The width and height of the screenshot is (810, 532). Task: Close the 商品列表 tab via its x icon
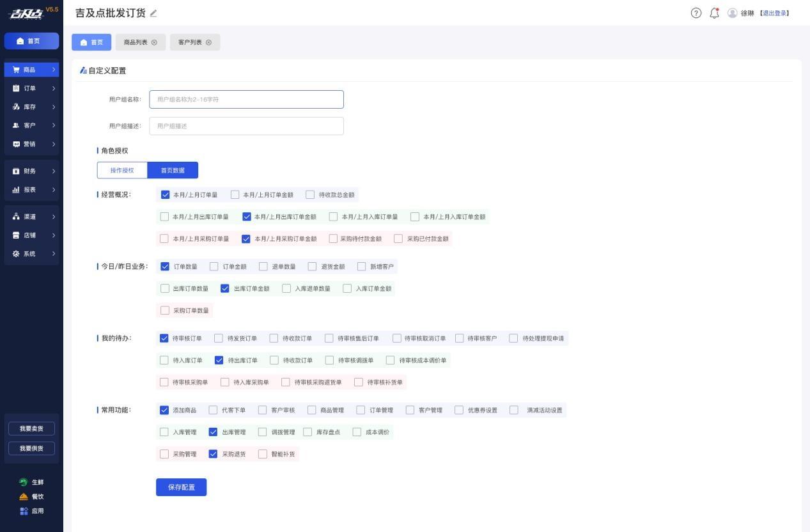tap(154, 42)
